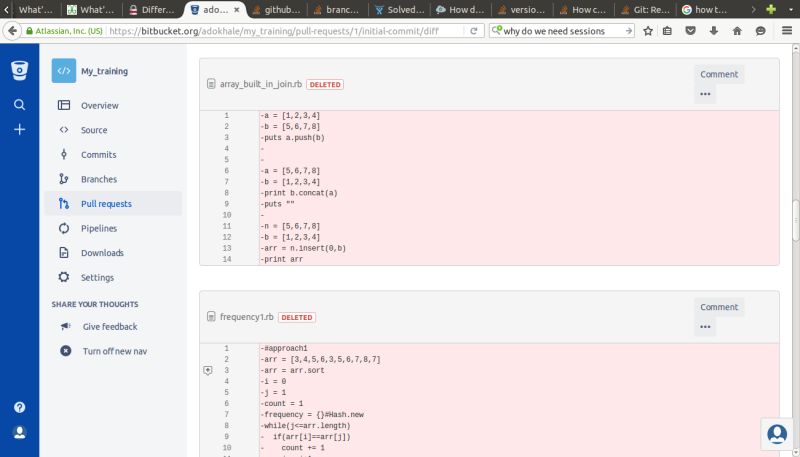
Task: Click the My_training repository avatar
Action: click(64, 71)
